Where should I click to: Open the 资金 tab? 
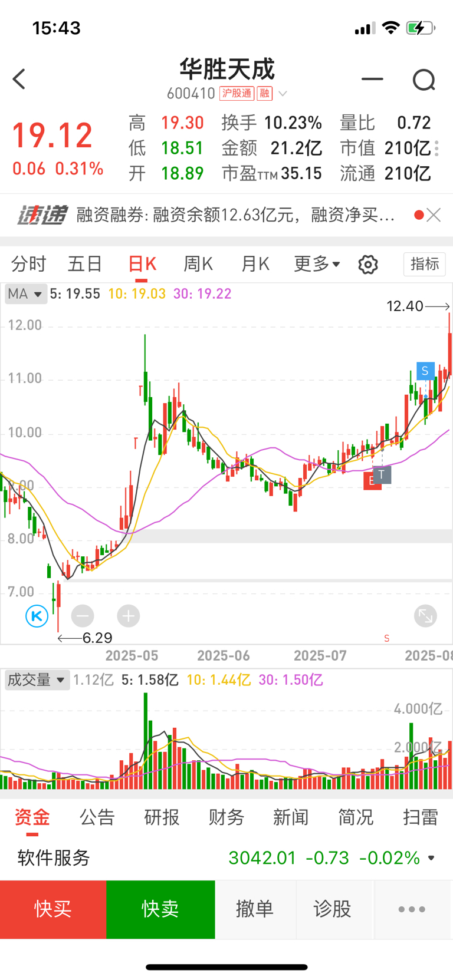tap(32, 817)
